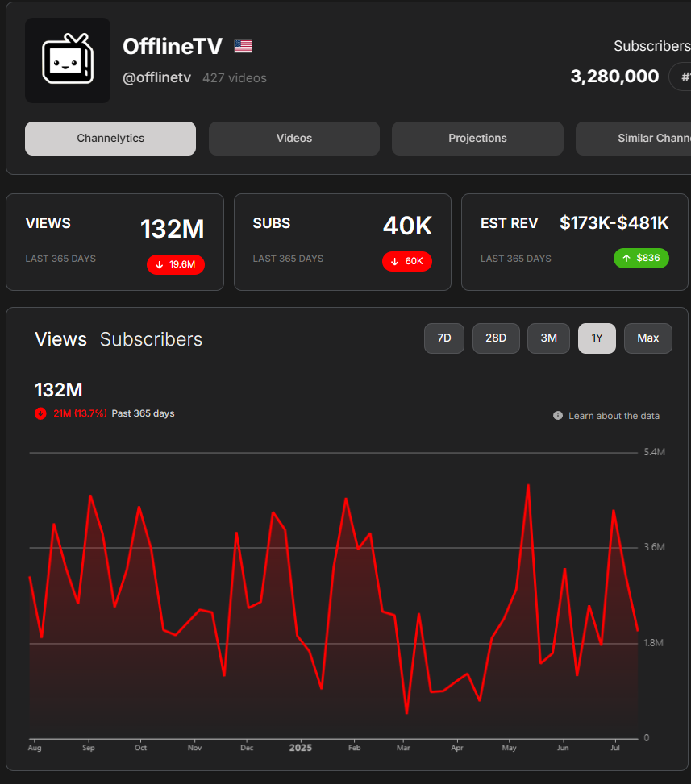Click the 427 videos text

point(235,78)
